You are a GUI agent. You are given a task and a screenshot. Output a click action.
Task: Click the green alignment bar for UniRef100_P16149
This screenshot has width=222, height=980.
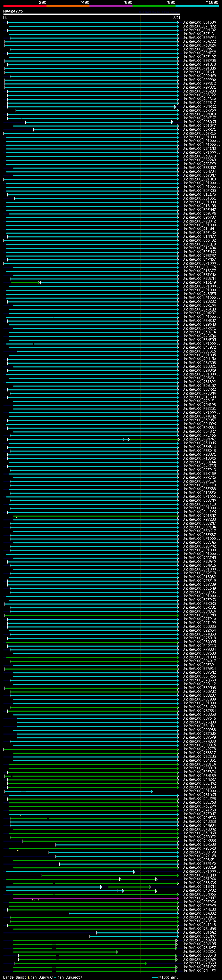(25, 283)
